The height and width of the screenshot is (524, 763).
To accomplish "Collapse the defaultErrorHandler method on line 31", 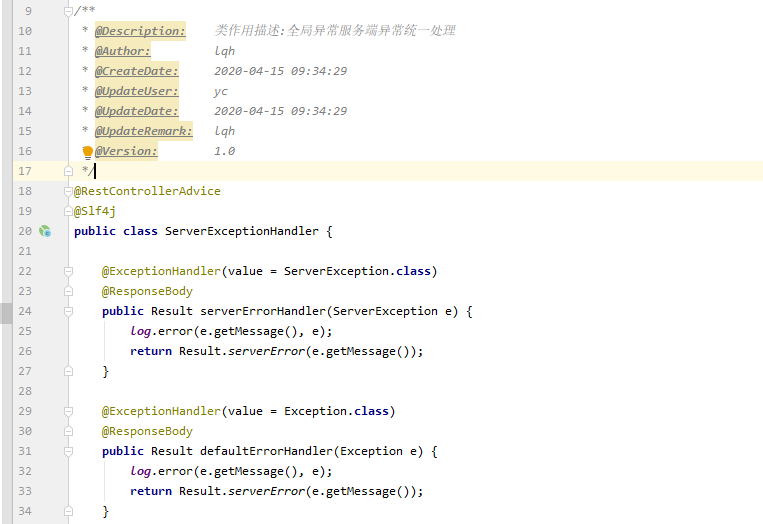I will click(x=68, y=452).
